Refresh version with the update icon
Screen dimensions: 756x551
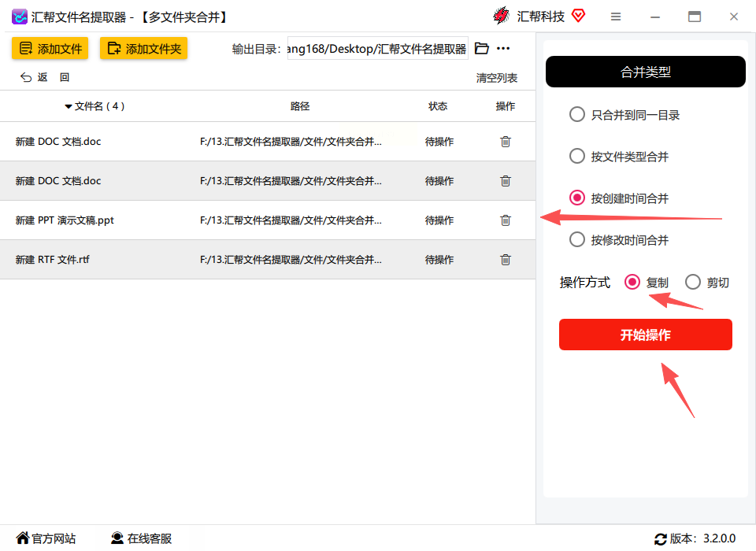click(660, 538)
